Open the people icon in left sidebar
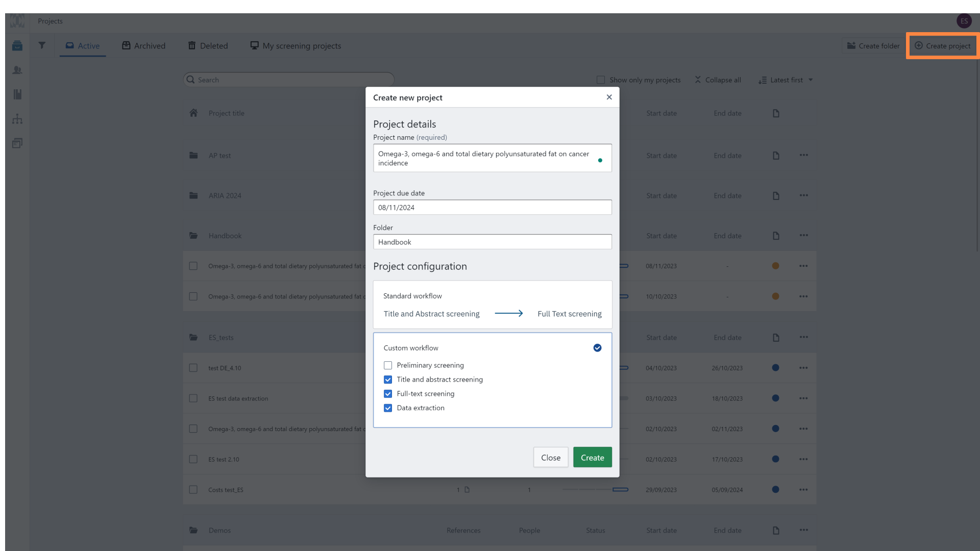Screen dimensions: 980x551 17,70
